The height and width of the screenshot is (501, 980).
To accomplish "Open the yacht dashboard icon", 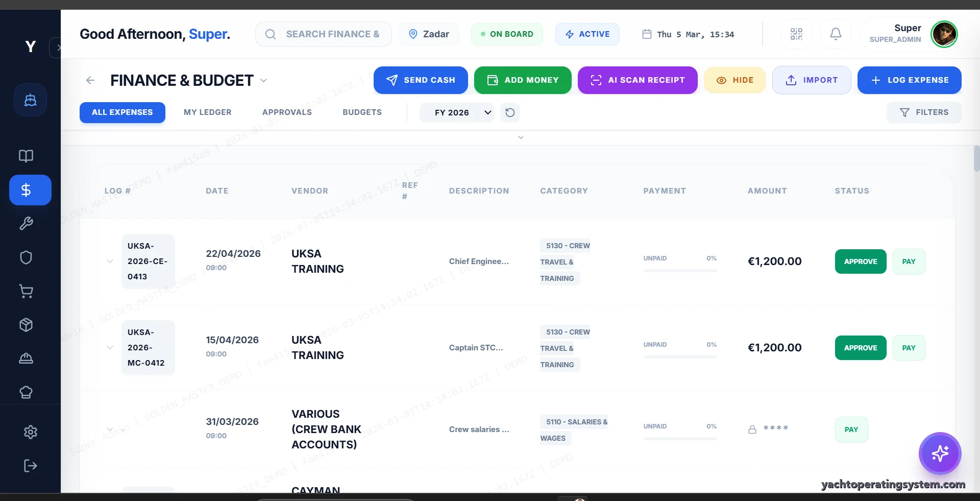I will 30,100.
